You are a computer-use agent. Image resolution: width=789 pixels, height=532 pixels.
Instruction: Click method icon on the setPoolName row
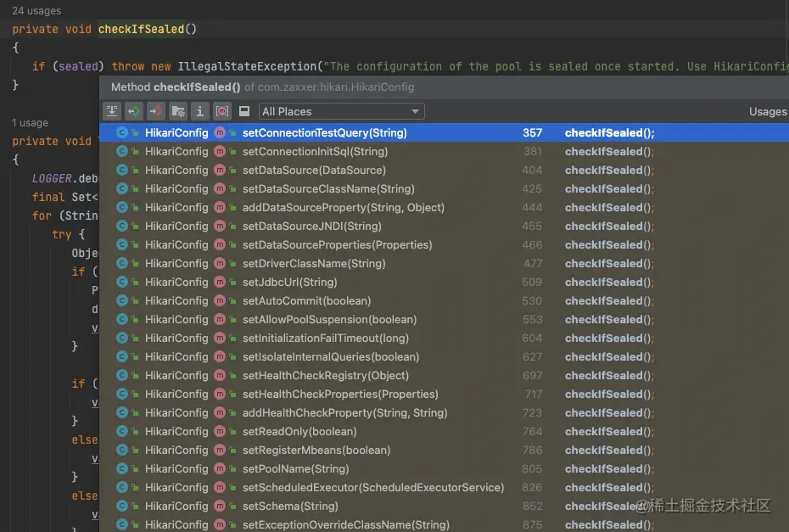tap(220, 468)
